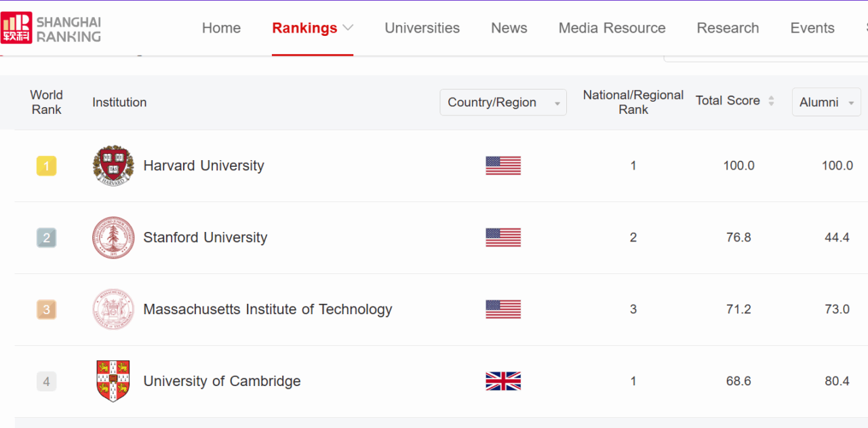The image size is (868, 428).
Task: Click the US flag beside Stanford University
Action: (x=503, y=237)
